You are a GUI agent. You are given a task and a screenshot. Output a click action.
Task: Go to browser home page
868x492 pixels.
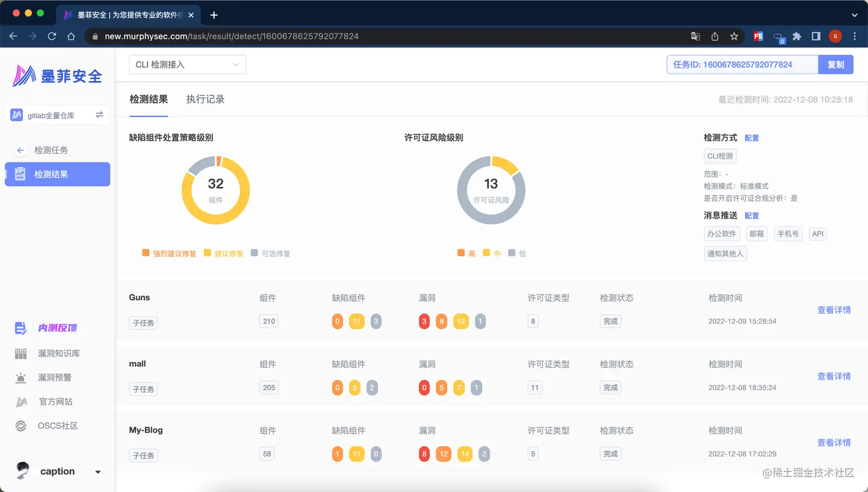coord(71,36)
